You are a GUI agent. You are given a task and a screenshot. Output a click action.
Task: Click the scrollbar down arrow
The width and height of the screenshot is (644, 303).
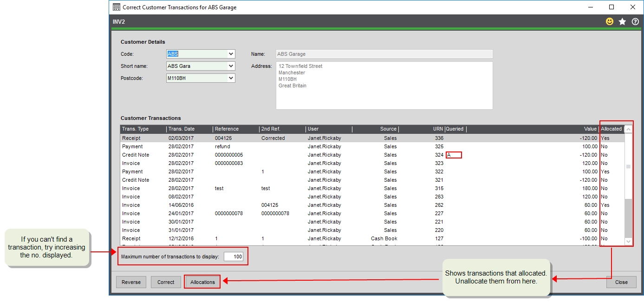(x=629, y=242)
